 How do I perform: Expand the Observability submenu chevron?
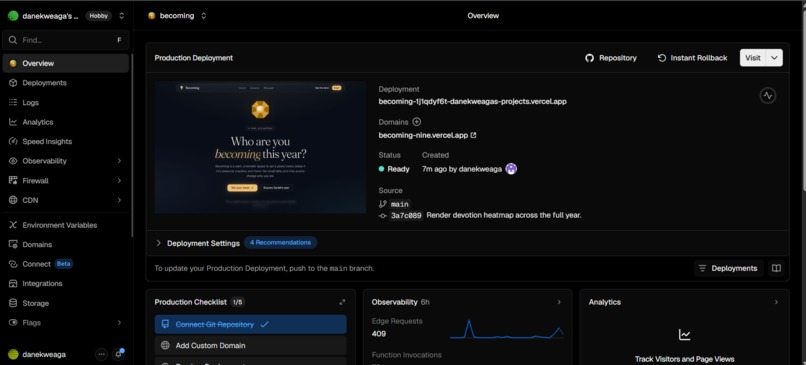[119, 161]
